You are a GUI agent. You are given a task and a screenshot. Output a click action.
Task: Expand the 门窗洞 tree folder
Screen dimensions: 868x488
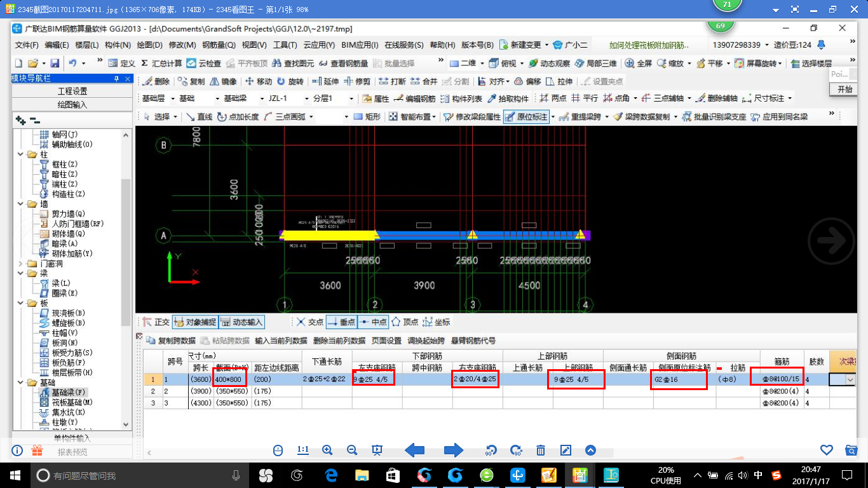(20, 263)
